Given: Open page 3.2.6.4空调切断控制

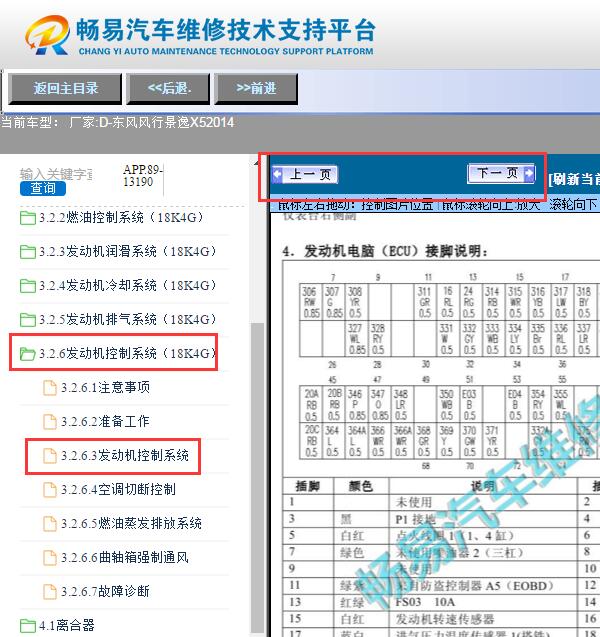Looking at the screenshot, I should click(118, 490).
